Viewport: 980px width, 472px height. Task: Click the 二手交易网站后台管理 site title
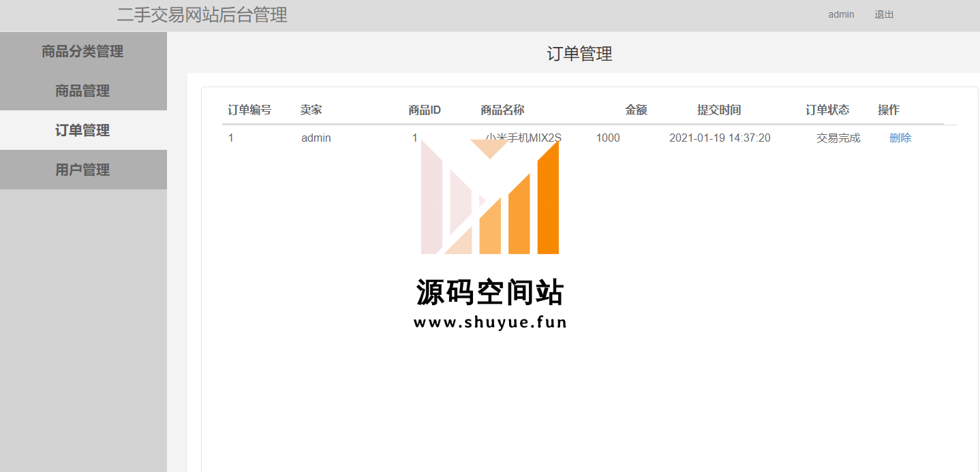click(x=202, y=14)
